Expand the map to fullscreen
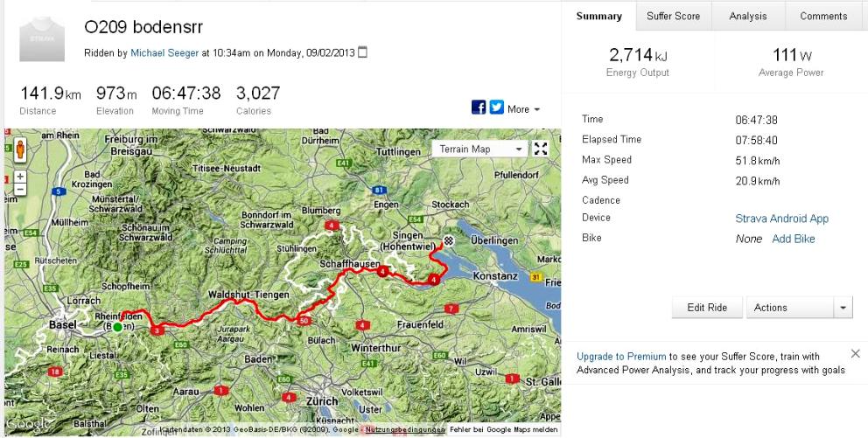 tap(541, 149)
